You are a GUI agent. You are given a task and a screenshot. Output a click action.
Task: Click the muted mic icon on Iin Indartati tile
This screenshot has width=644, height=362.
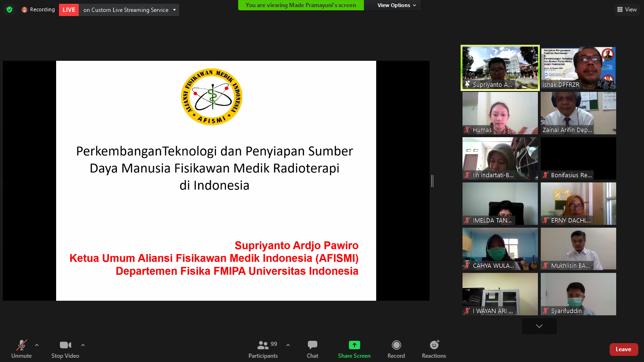click(x=468, y=175)
